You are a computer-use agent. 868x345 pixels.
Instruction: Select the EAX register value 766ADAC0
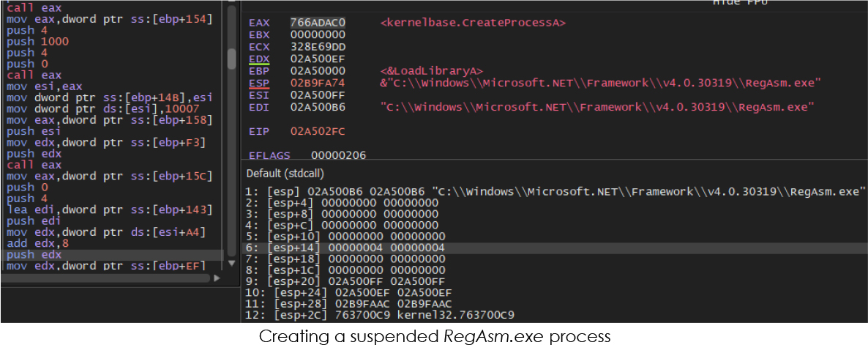coord(318,23)
